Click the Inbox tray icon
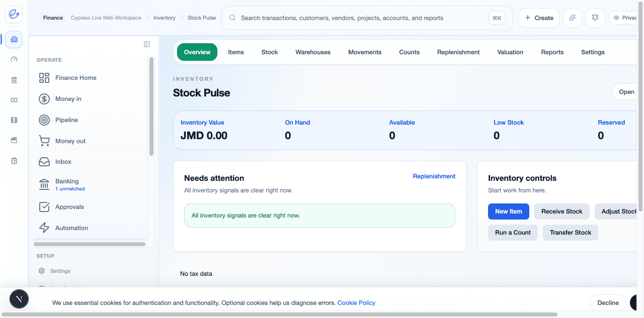Screen dimensions: 644x318 point(44,162)
